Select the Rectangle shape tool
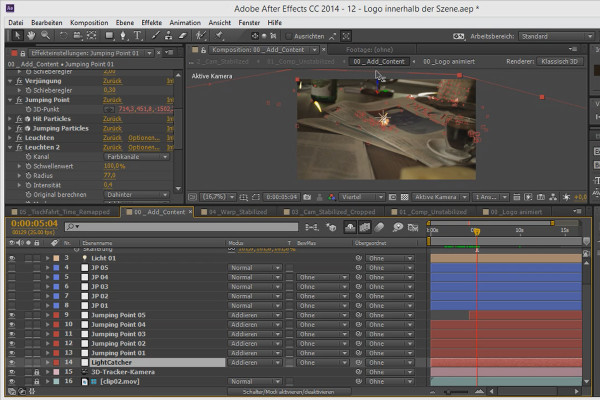Image resolution: width=600 pixels, height=400 pixels. (x=109, y=36)
